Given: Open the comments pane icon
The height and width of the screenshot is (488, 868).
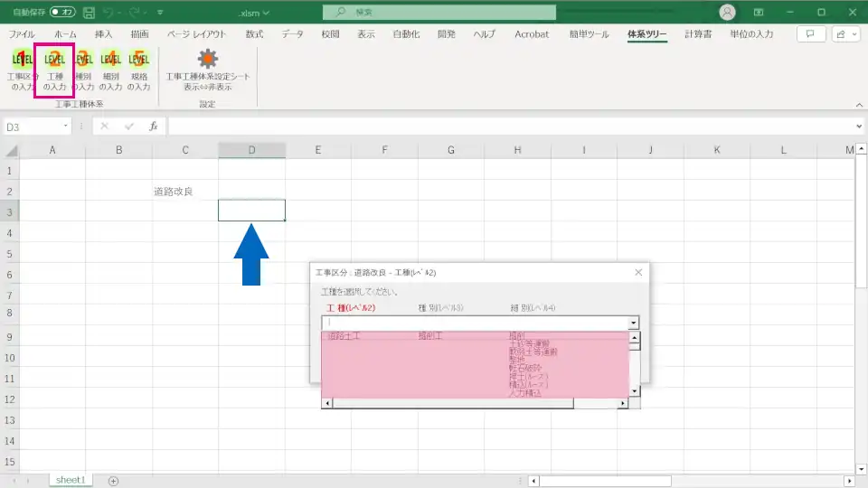Looking at the screenshot, I should [810, 33].
